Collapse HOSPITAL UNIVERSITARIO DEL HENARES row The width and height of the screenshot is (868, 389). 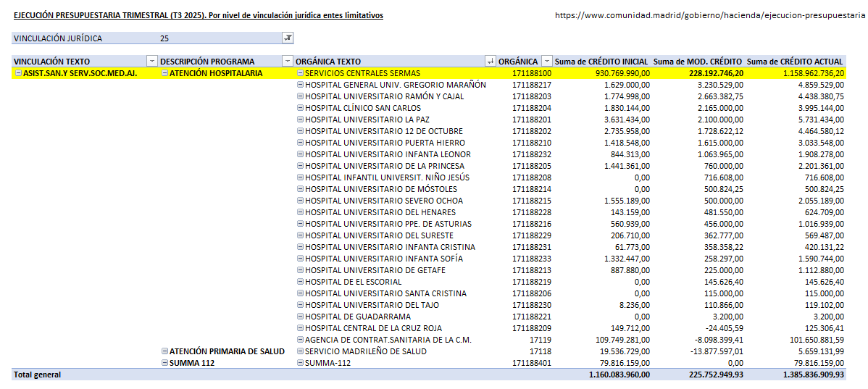pyautogui.click(x=300, y=212)
